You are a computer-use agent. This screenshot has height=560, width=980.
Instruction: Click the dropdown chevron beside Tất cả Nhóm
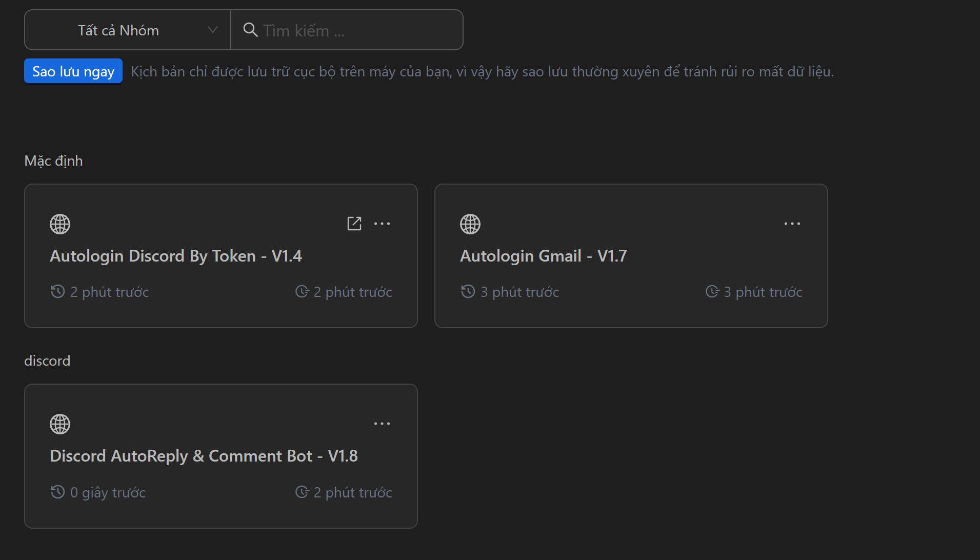click(212, 30)
